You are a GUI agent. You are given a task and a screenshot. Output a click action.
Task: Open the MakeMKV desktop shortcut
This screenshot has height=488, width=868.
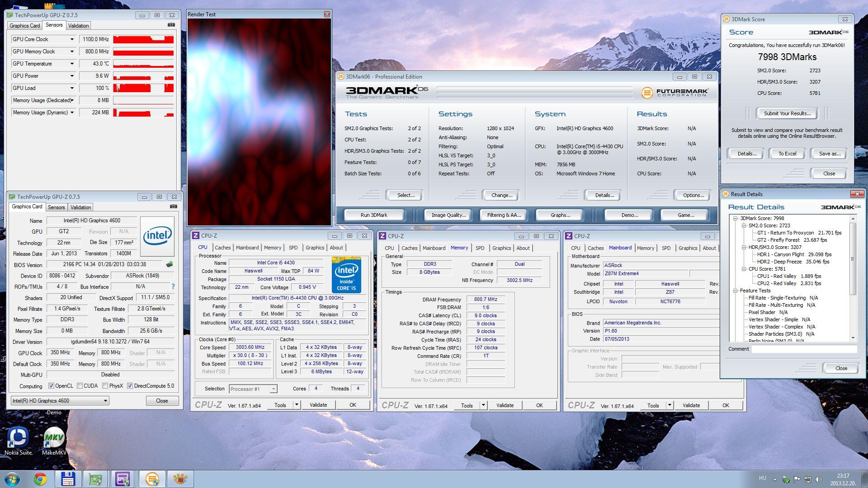pyautogui.click(x=54, y=441)
